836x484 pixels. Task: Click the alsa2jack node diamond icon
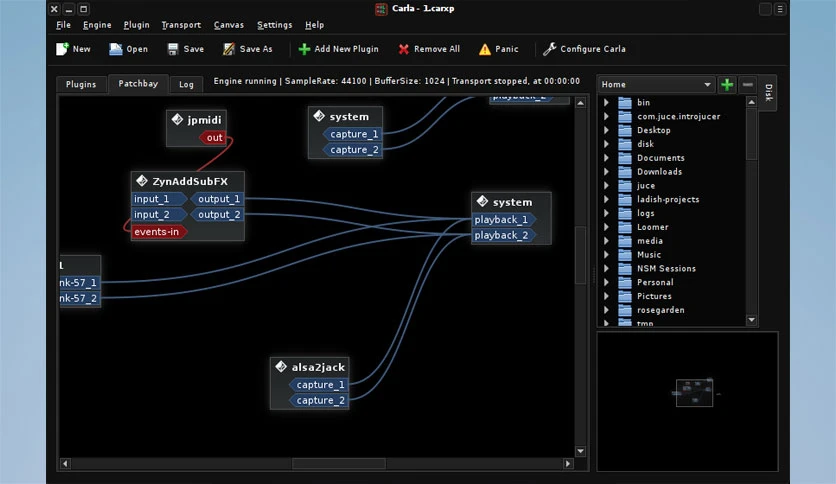(281, 366)
